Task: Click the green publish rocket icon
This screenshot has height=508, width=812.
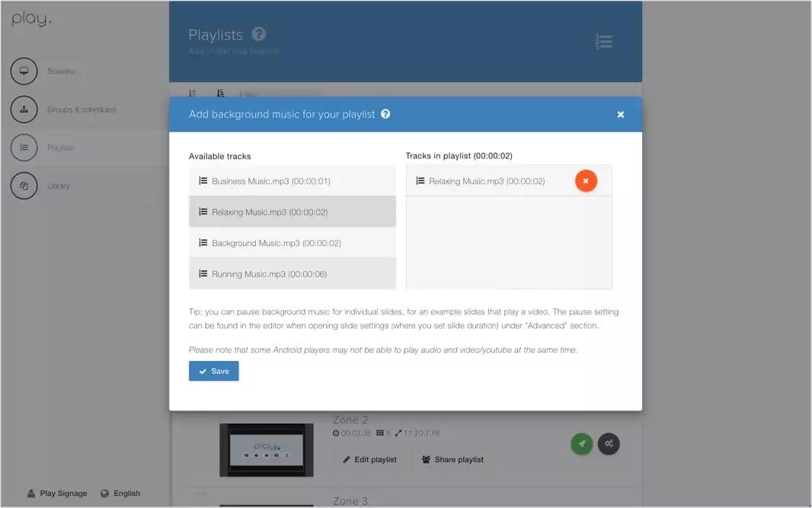Action: tap(582, 443)
